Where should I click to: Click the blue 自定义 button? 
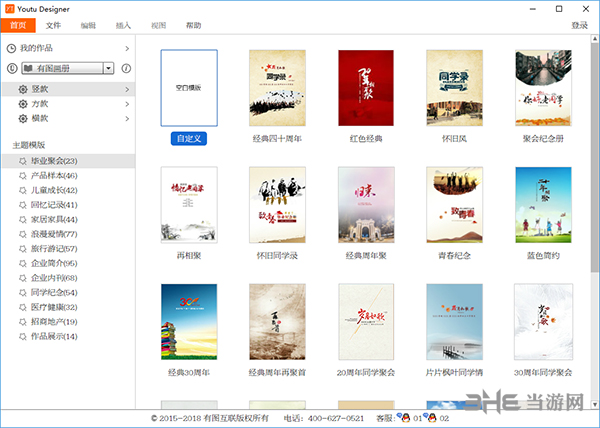point(189,138)
